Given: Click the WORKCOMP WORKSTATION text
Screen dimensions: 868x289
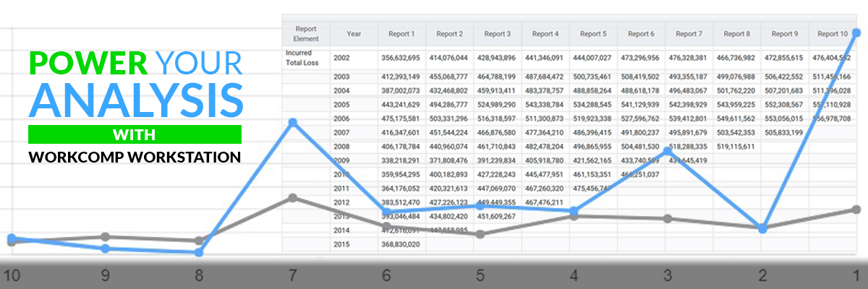Looking at the screenshot, I should point(135,156).
